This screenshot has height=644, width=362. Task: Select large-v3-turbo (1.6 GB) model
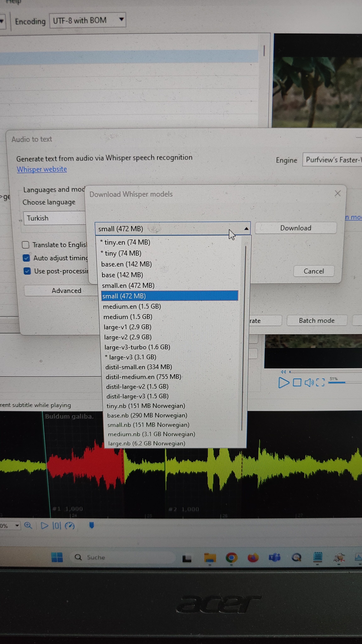pos(137,347)
